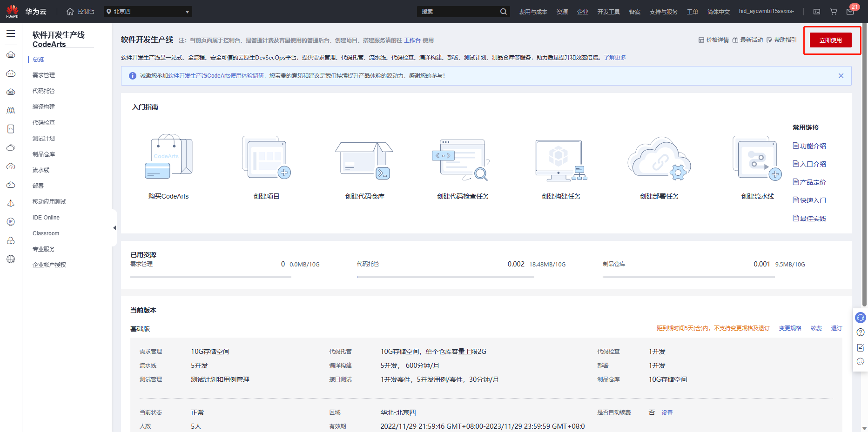868x432 pixels.
Task: Open the message mailbox with 21 notifications
Action: pyautogui.click(x=850, y=12)
